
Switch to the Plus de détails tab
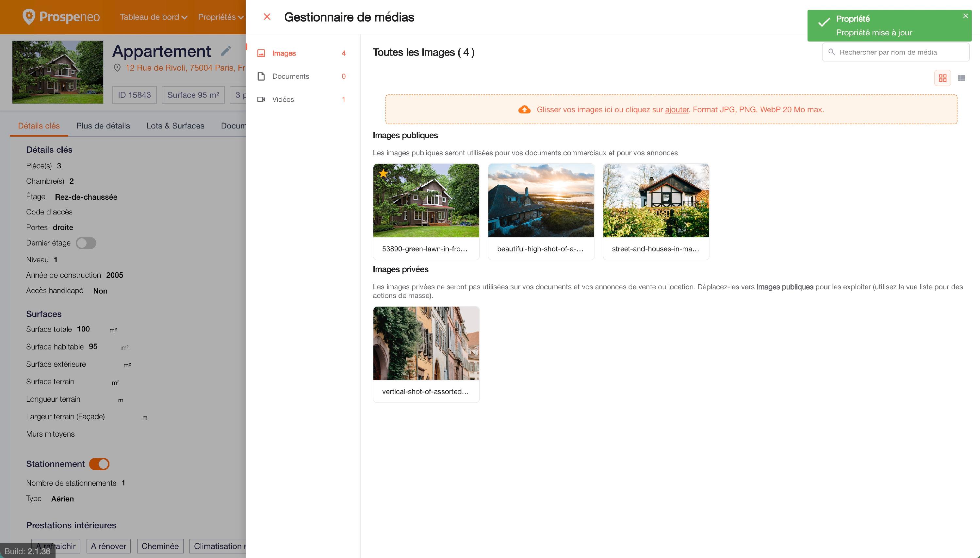(x=103, y=126)
